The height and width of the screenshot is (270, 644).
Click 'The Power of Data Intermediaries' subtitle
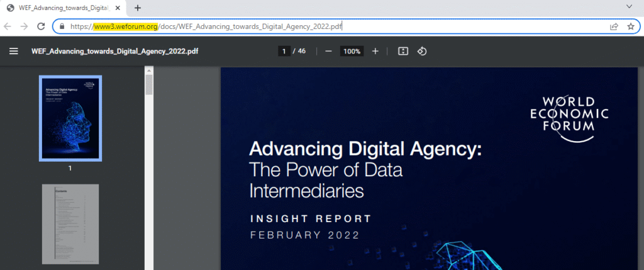click(326, 180)
